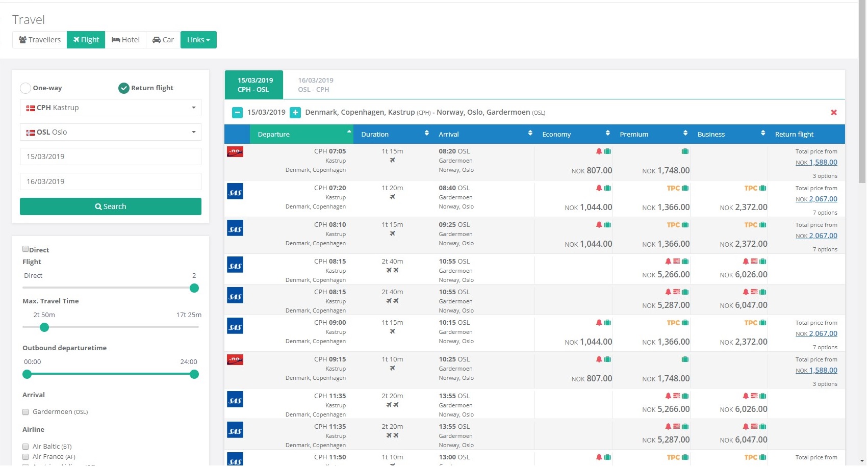The image size is (868, 467).
Task: Click the baggage icon in Premium for 09:15 flight
Action: [685, 359]
